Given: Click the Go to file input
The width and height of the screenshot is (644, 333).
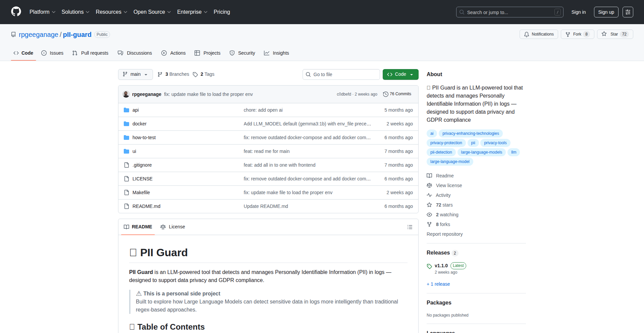Looking at the screenshot, I should click(341, 74).
